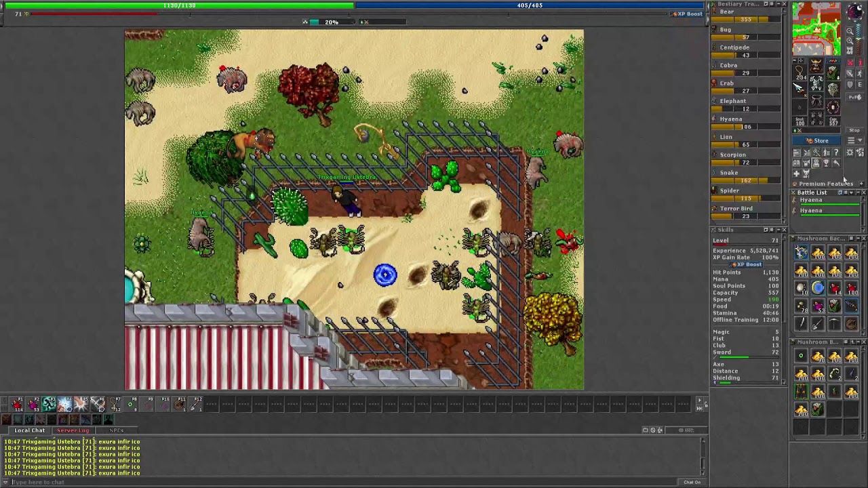Click the Stop button
The height and width of the screenshot is (488, 868).
854,130
